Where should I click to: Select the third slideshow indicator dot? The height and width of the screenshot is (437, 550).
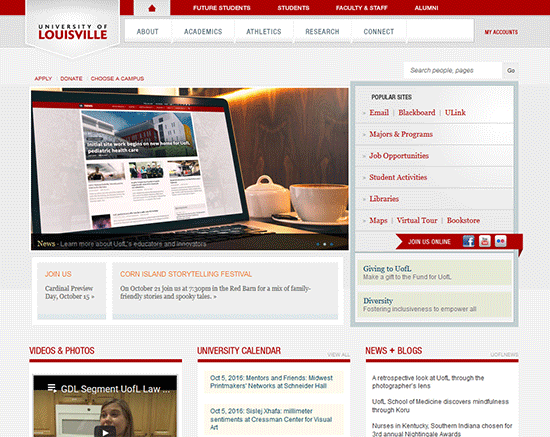click(x=331, y=244)
